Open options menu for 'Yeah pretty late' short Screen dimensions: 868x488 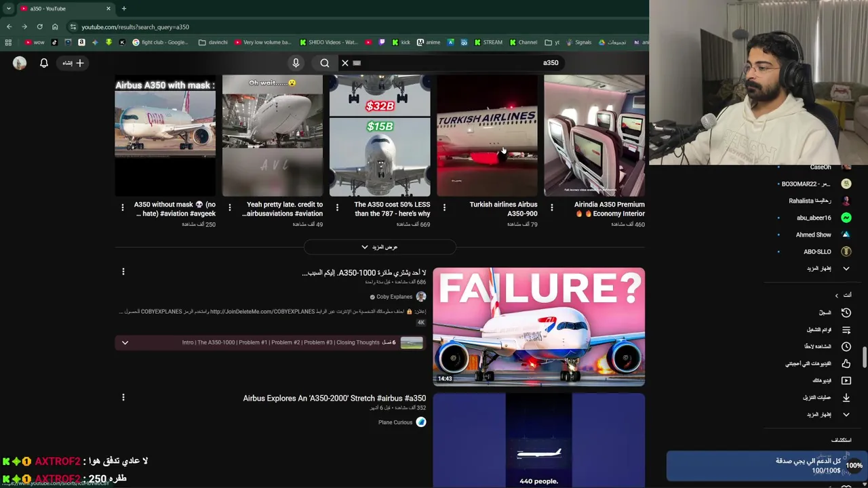click(x=230, y=207)
